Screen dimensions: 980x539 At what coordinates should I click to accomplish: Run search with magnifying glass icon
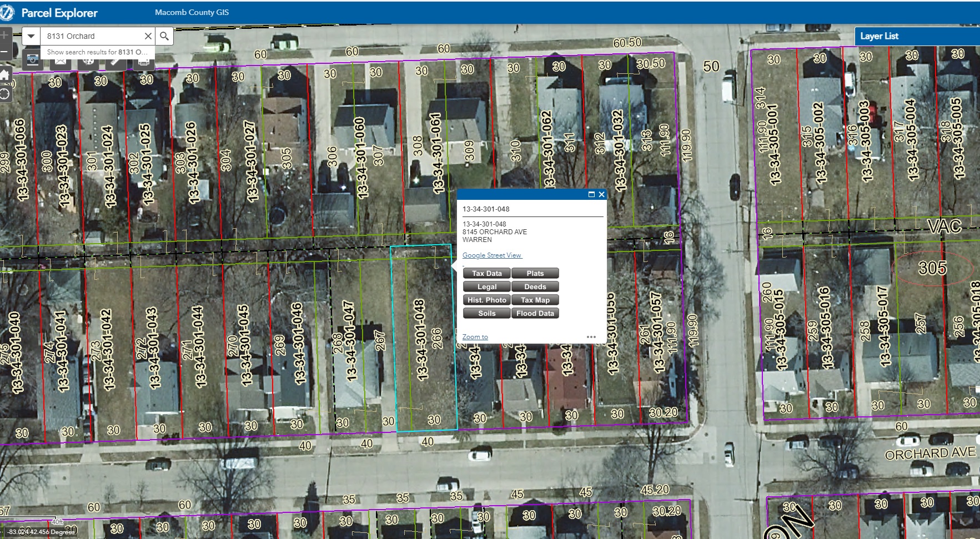pos(164,36)
